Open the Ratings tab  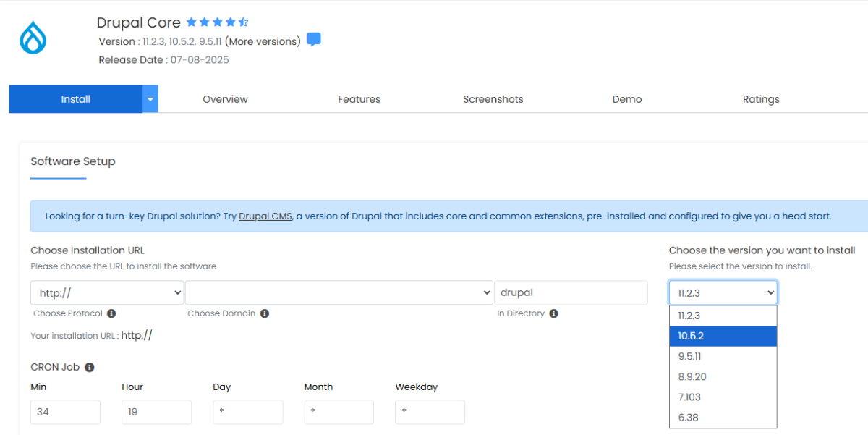[761, 99]
